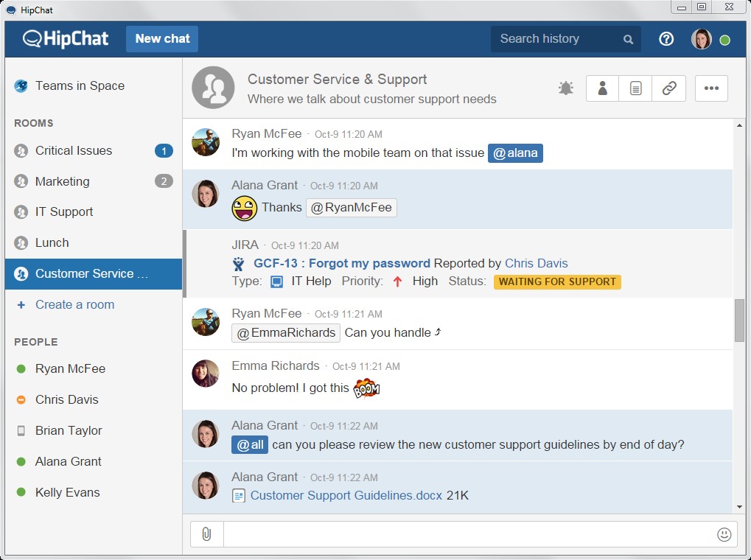Toggle the green availability status indicator
Viewport: 751px width, 560px height.
(x=724, y=40)
